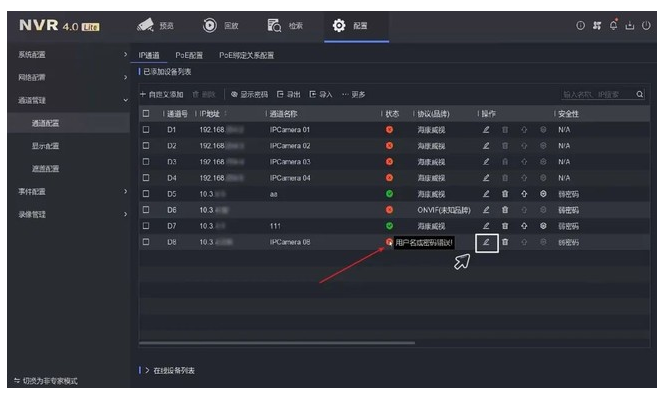This screenshot has height=399, width=666.
Task: Click the search magnifier icon
Action: tap(640, 94)
